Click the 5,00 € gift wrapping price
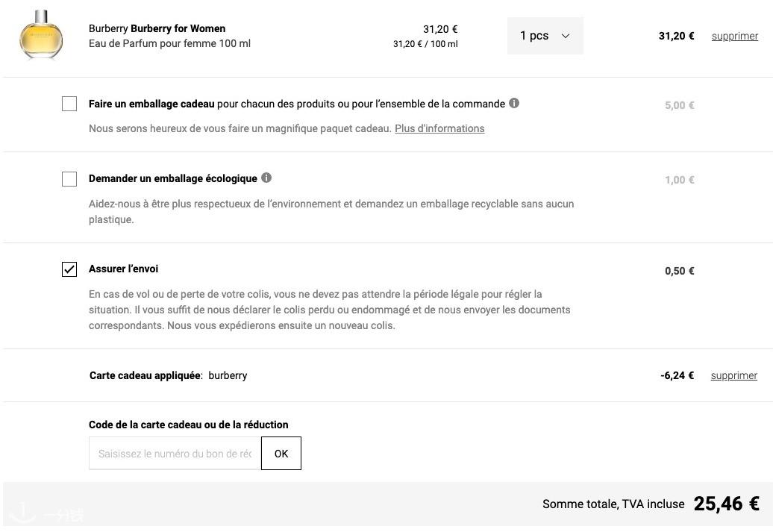The height and width of the screenshot is (532, 773). click(x=679, y=105)
